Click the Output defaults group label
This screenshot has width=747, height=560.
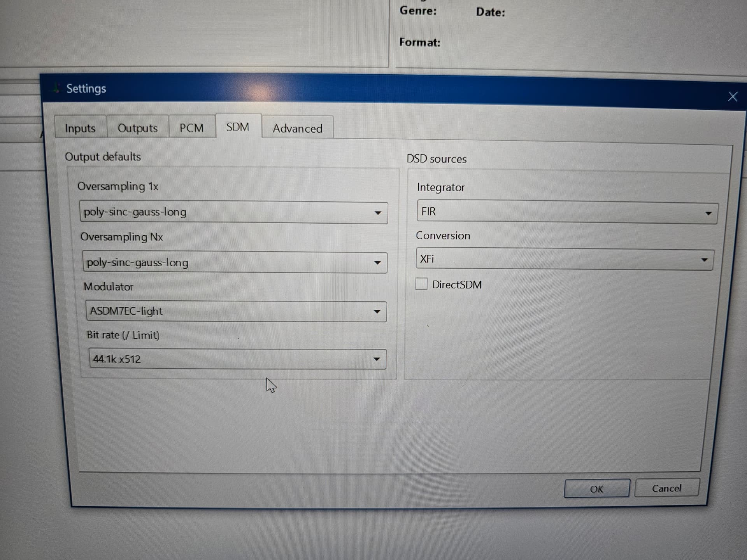tap(103, 157)
